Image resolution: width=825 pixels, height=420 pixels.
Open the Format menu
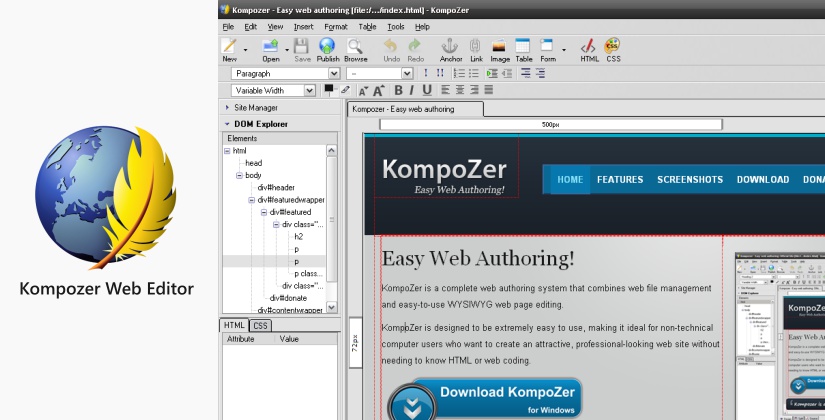(336, 27)
